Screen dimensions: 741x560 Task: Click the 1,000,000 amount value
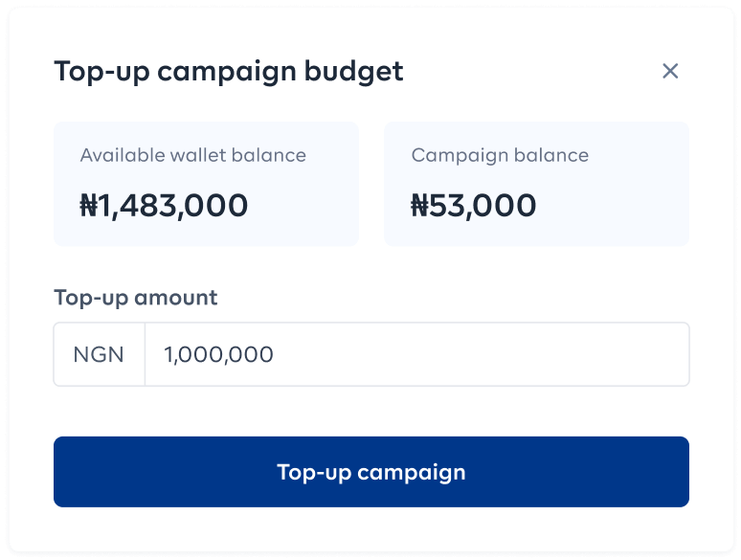tap(218, 354)
